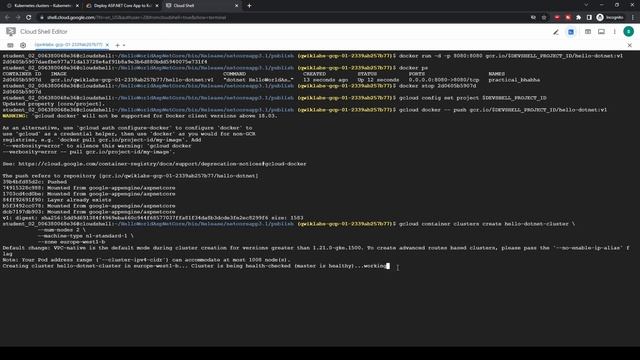
Task: Click the site lock icon in address bar
Action: pos(42,18)
